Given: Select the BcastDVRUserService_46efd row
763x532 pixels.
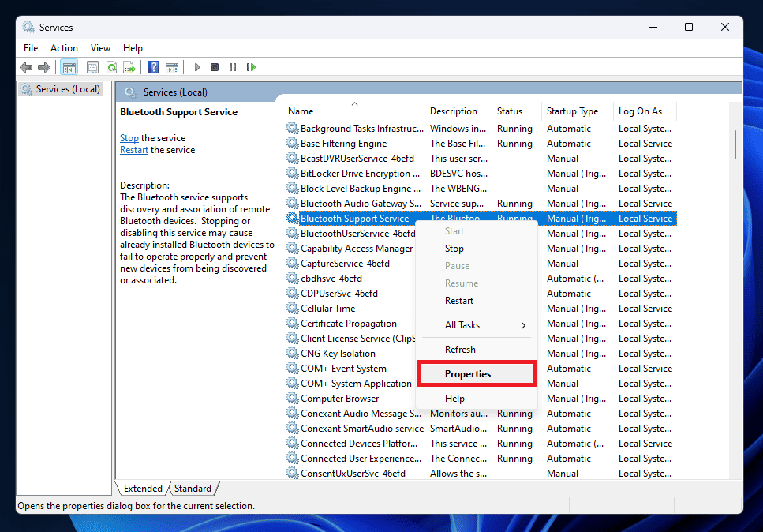Looking at the screenshot, I should point(481,158).
